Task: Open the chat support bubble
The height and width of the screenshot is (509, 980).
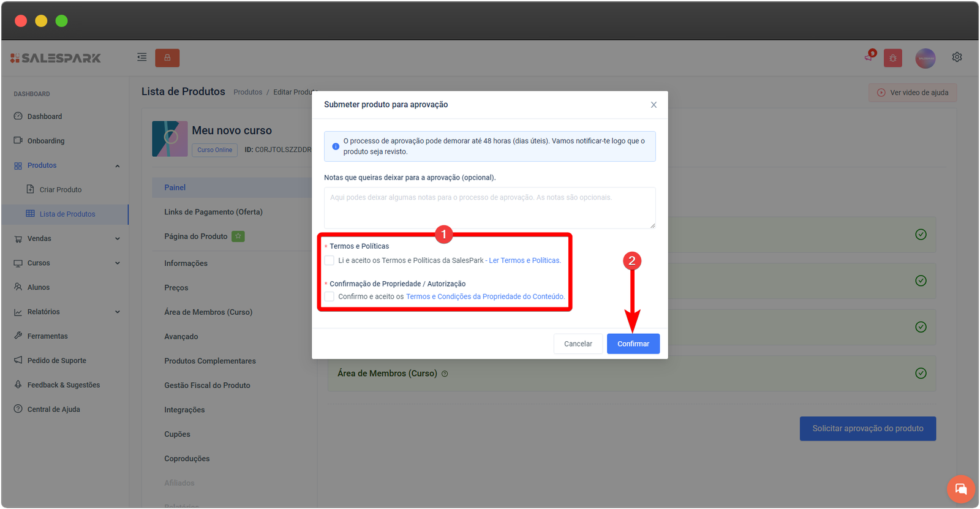Action: (960, 489)
